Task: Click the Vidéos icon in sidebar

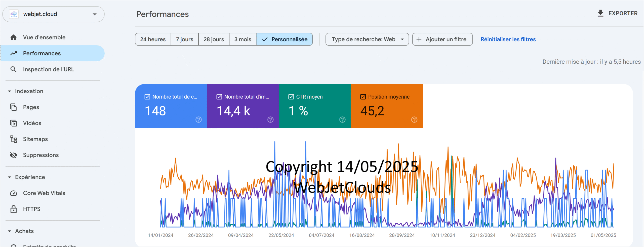Action: coord(14,123)
